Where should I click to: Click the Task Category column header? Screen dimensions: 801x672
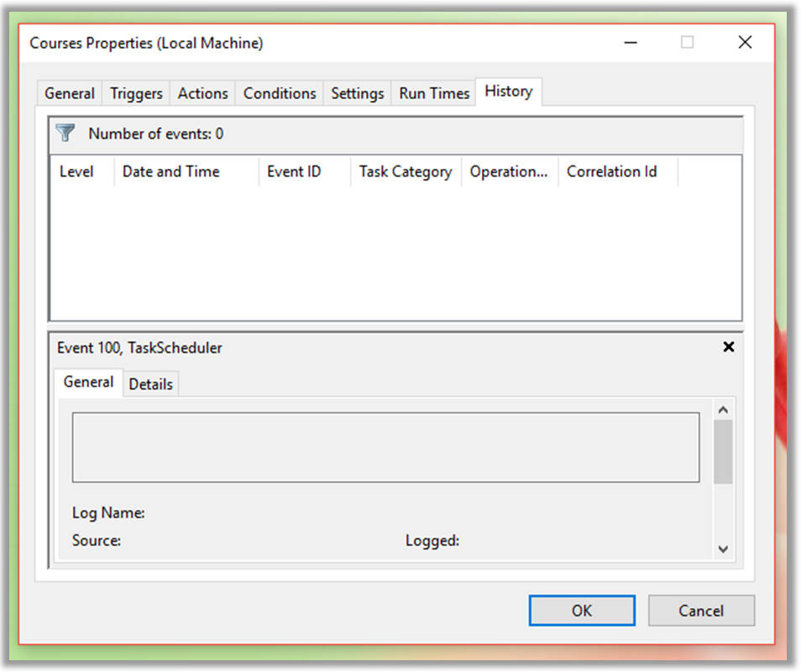[x=406, y=171]
